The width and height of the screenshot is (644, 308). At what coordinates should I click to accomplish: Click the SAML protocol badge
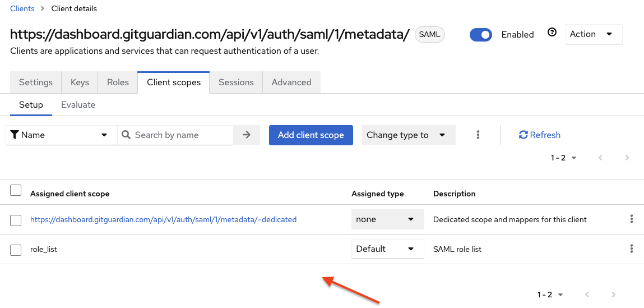[429, 35]
